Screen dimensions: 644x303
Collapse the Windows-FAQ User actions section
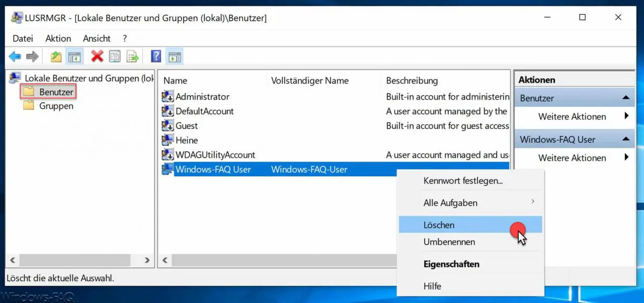tap(625, 139)
